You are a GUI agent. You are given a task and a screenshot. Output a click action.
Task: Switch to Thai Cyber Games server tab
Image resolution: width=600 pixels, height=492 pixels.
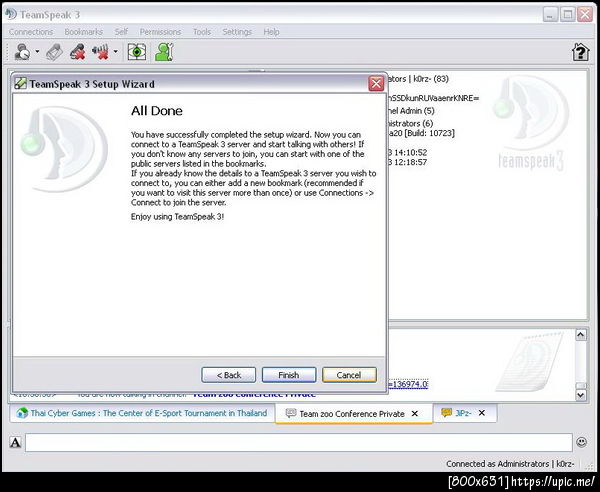click(x=142, y=413)
